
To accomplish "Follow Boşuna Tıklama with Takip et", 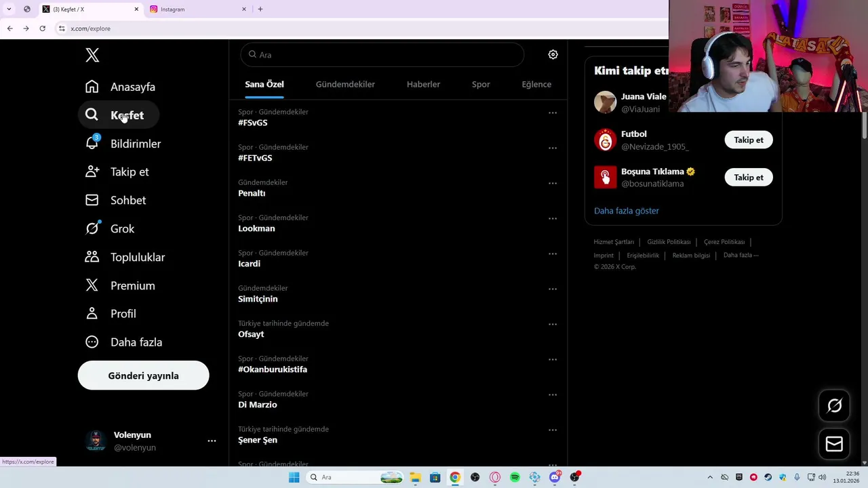I will [x=748, y=177].
